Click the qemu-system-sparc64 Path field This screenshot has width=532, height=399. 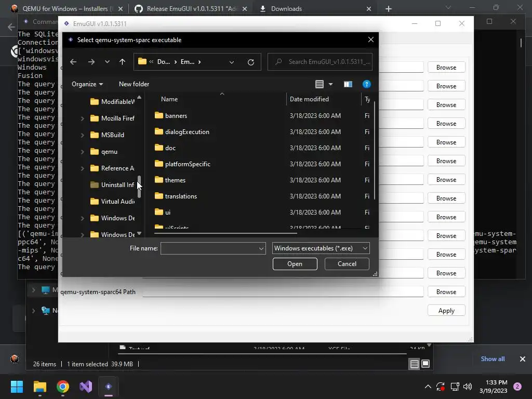pyautogui.click(x=283, y=292)
